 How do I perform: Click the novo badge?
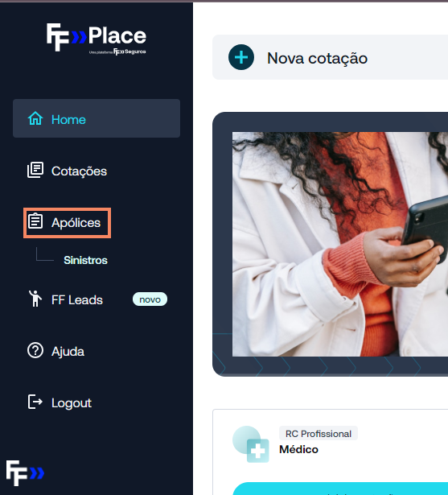tap(150, 299)
